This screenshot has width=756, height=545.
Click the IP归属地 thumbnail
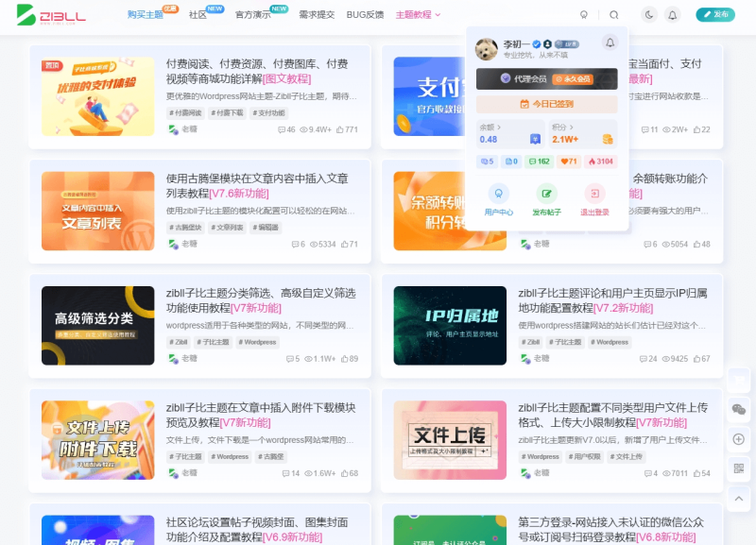450,326
